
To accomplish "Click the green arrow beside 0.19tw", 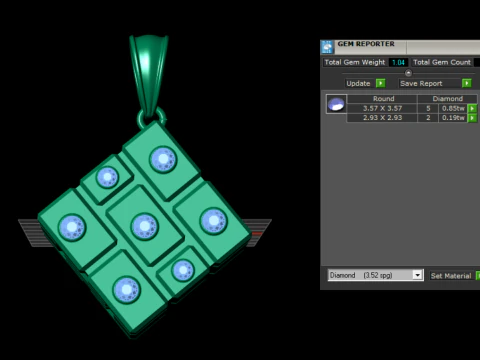I will (x=472, y=118).
